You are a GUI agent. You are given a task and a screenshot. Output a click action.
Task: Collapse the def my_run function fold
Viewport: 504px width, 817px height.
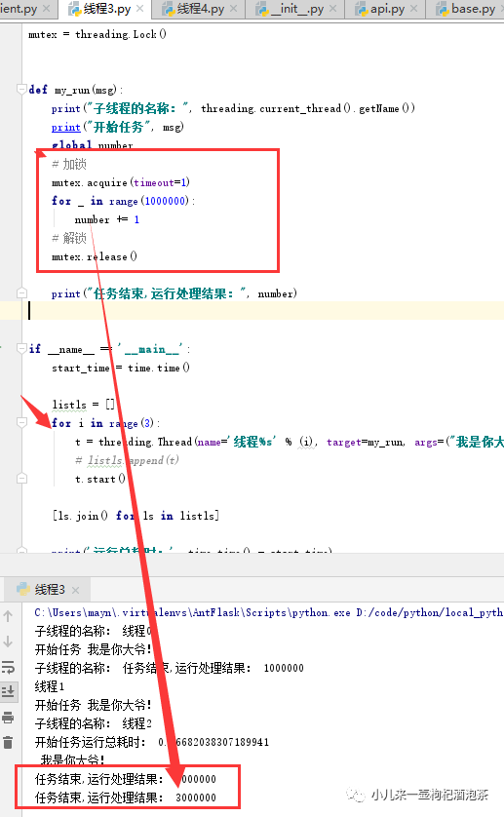[x=21, y=89]
